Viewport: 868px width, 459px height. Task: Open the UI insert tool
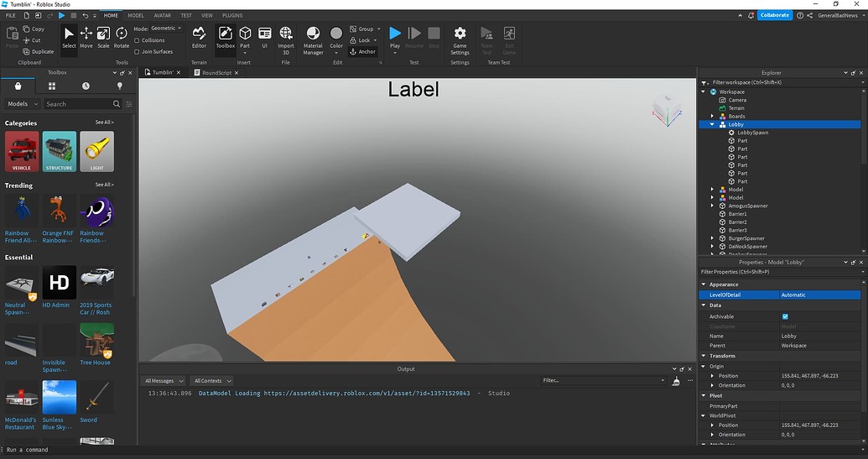click(265, 38)
